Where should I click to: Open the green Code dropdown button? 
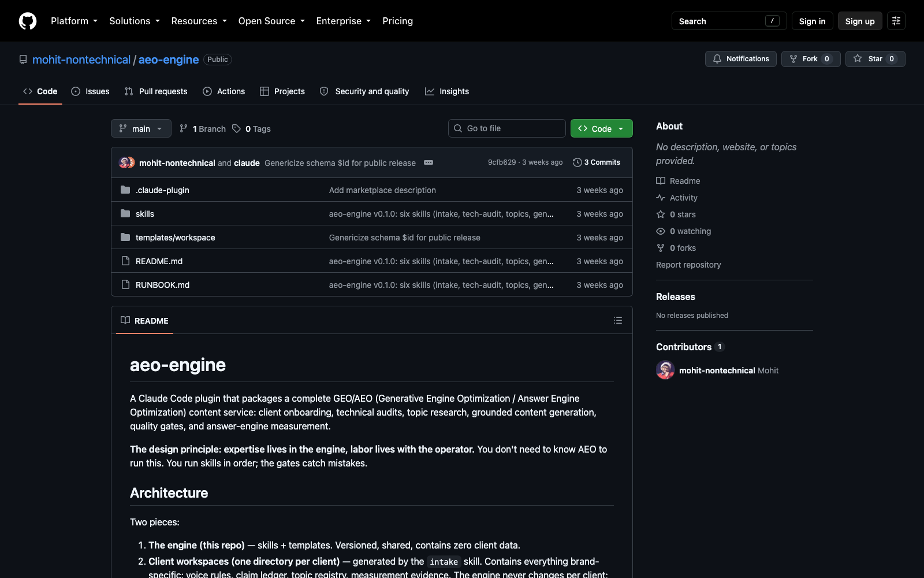[x=602, y=128]
